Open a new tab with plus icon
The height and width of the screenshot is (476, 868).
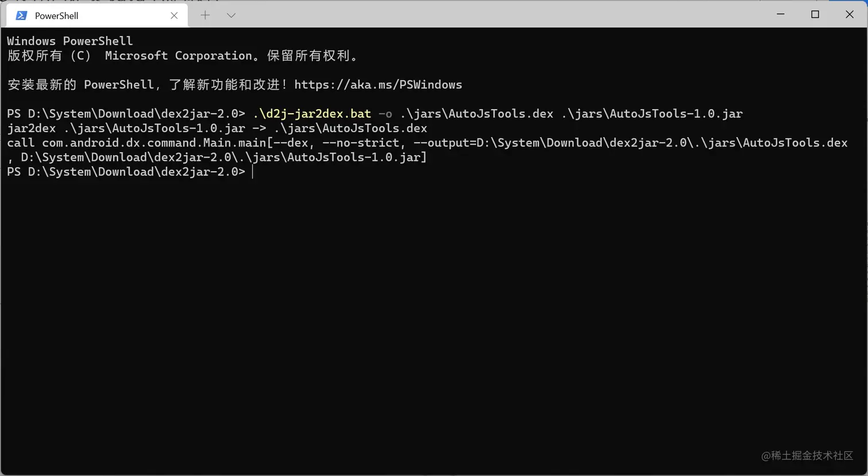[205, 16]
